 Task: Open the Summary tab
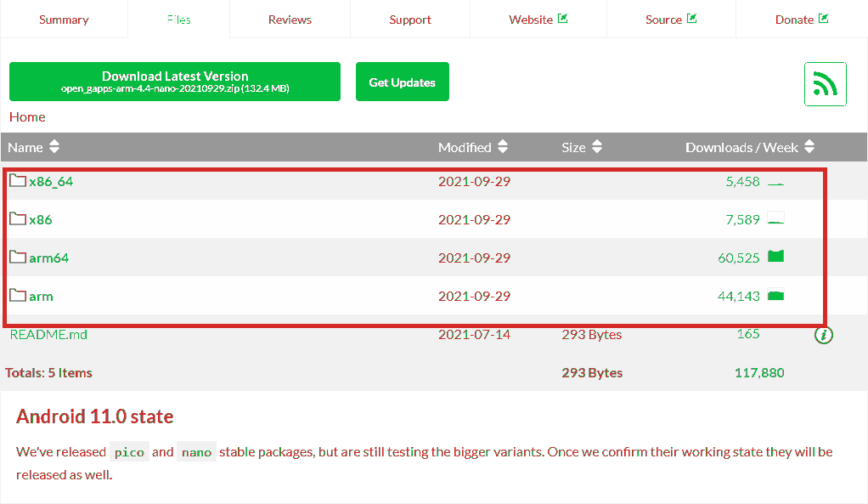64,20
